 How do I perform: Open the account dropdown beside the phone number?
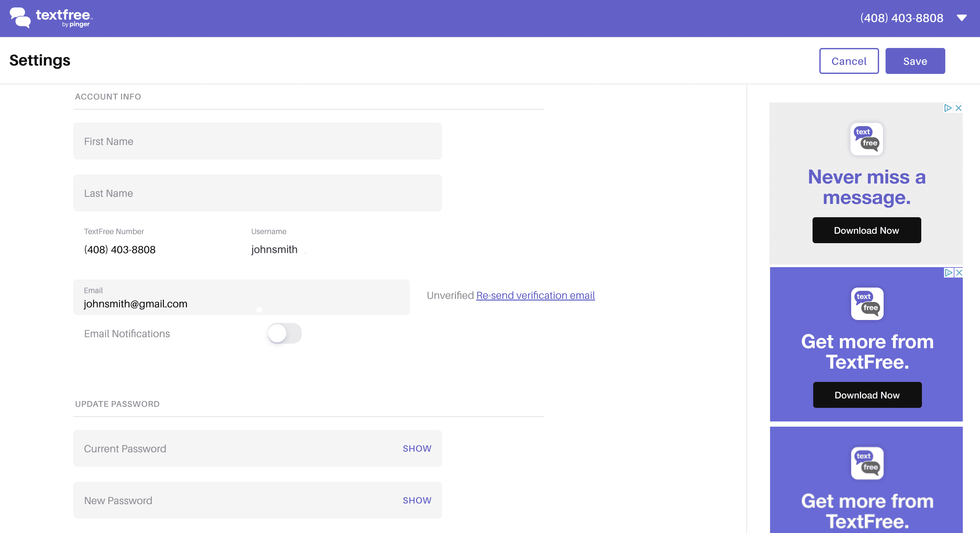(x=962, y=18)
